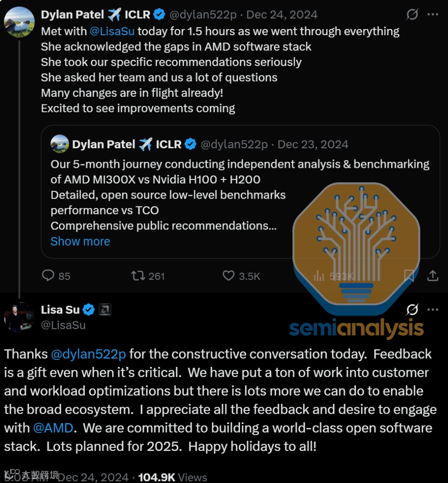This screenshot has height=483, width=448.
Task: Follow the @AMD mention link
Action: 53,428
